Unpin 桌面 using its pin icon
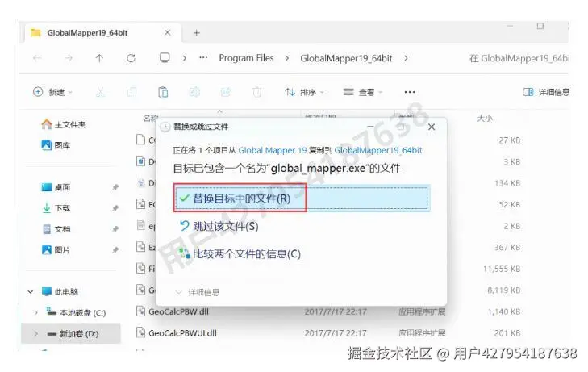588x372 pixels. pyautogui.click(x=115, y=187)
